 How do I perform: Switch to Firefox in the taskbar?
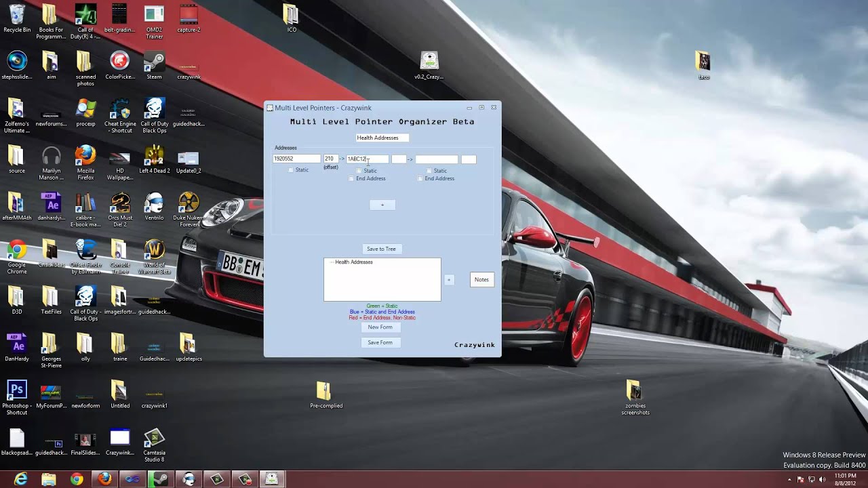coord(104,479)
